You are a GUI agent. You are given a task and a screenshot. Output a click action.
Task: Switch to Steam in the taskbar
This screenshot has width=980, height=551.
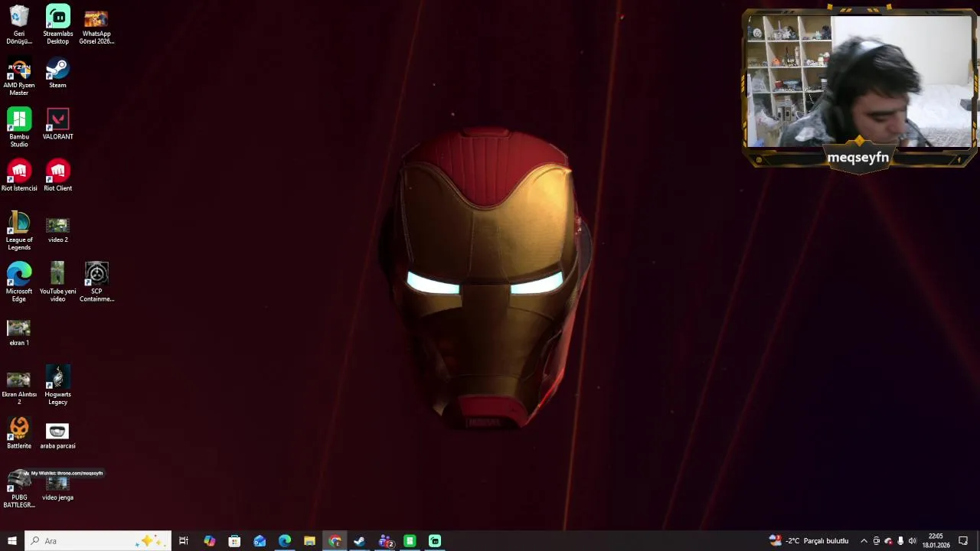coord(359,541)
